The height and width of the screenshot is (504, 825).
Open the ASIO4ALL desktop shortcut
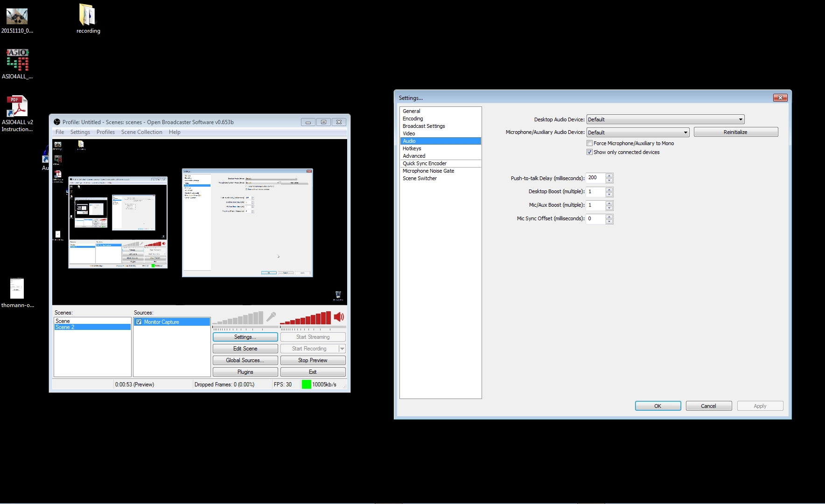pos(17,64)
